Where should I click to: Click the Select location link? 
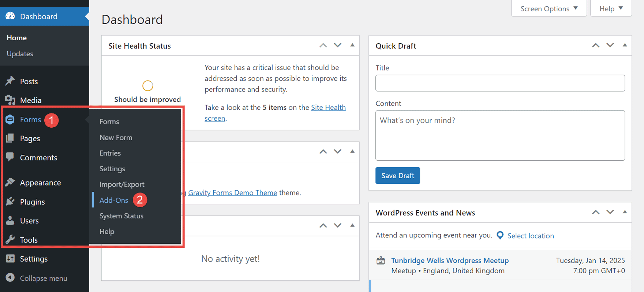coord(531,236)
